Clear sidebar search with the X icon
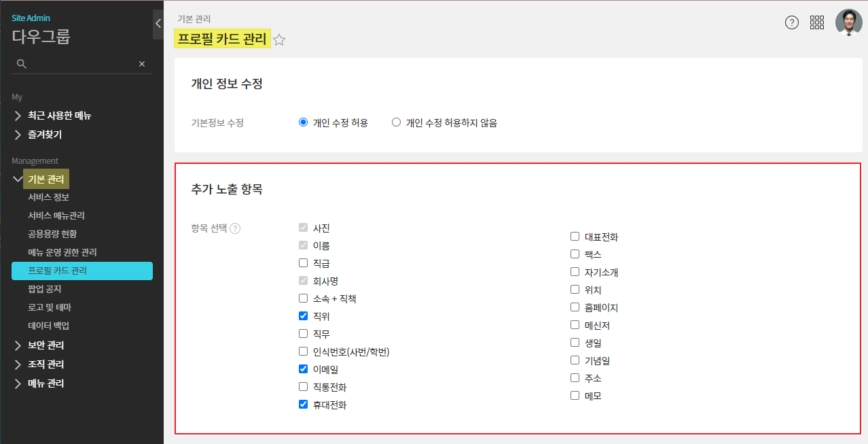This screenshot has height=444, width=868. (142, 64)
